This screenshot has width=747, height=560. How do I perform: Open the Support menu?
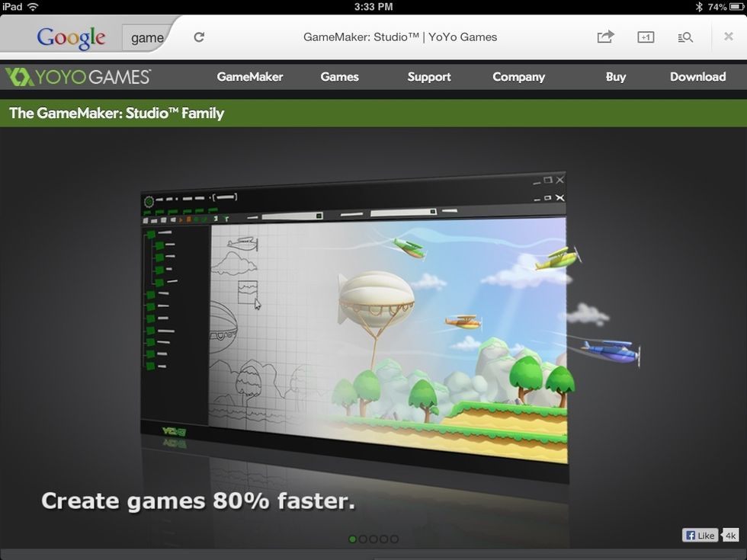point(429,77)
